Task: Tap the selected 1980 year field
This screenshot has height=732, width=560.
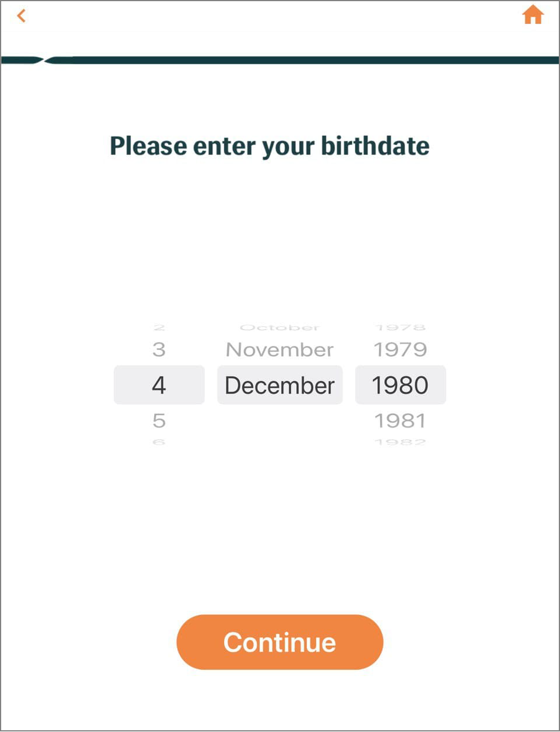Action: 400,385
